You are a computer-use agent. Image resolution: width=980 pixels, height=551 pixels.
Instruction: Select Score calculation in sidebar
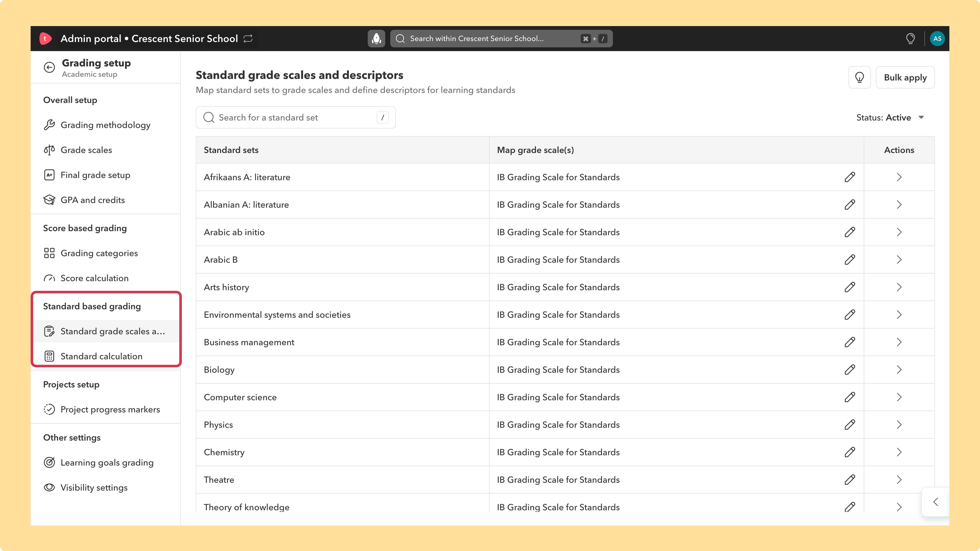pyautogui.click(x=105, y=278)
